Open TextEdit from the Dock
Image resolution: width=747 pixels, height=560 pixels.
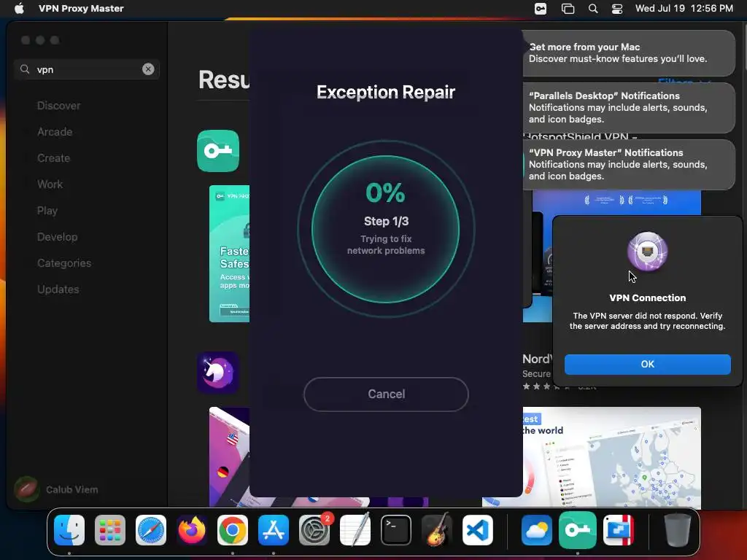pos(355,530)
